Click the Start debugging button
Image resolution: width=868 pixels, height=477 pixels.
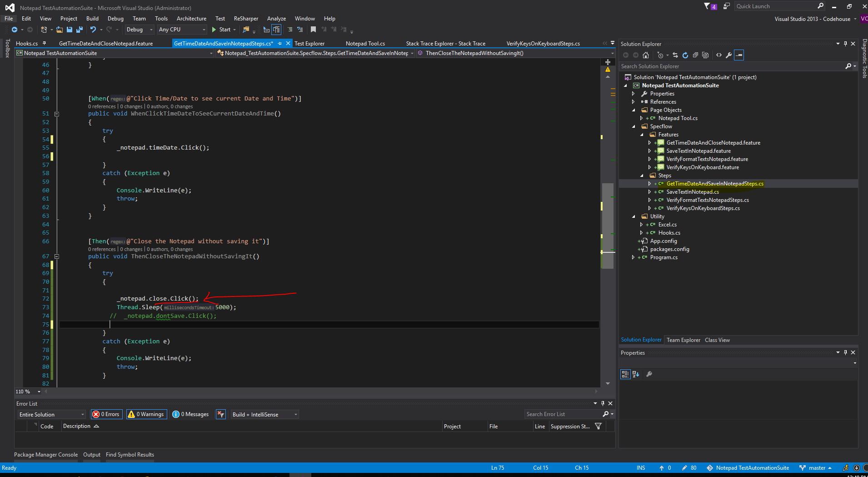point(221,30)
